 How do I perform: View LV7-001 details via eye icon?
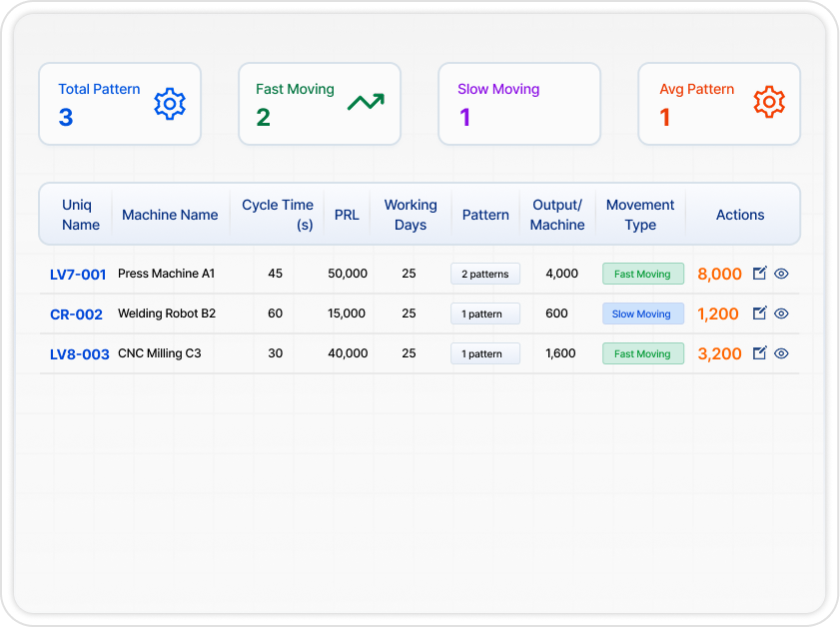pyautogui.click(x=781, y=274)
